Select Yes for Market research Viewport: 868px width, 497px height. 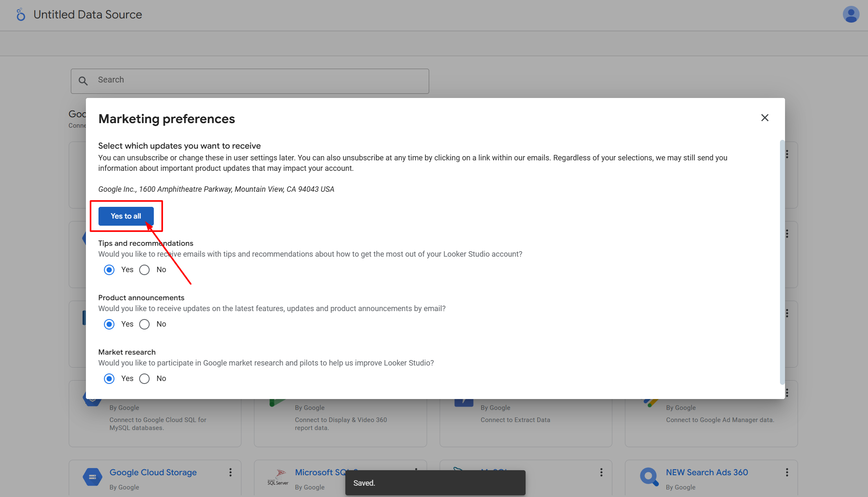tap(109, 379)
